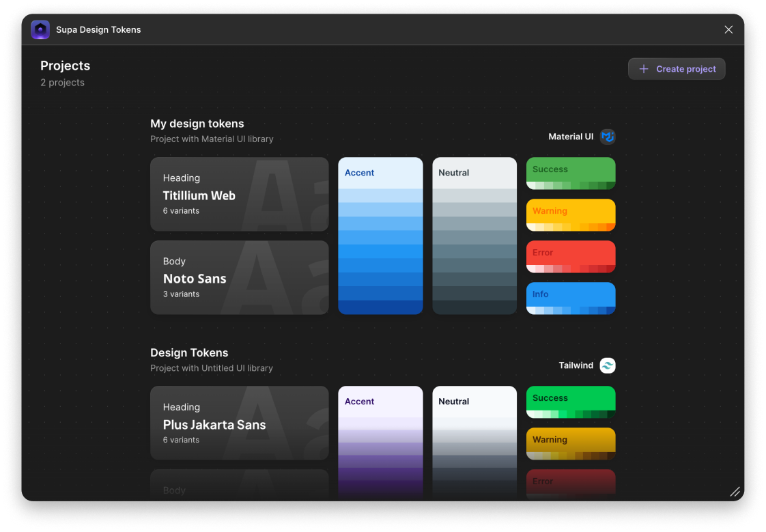Select the blue Accent palette in My design tokens
This screenshot has width=766, height=532.
[x=380, y=236]
